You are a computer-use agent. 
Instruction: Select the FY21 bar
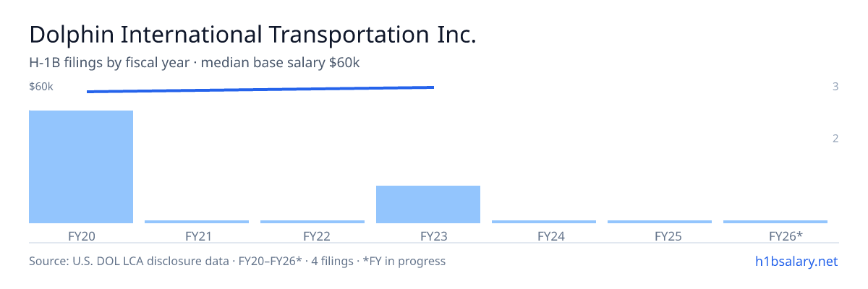pos(197,222)
